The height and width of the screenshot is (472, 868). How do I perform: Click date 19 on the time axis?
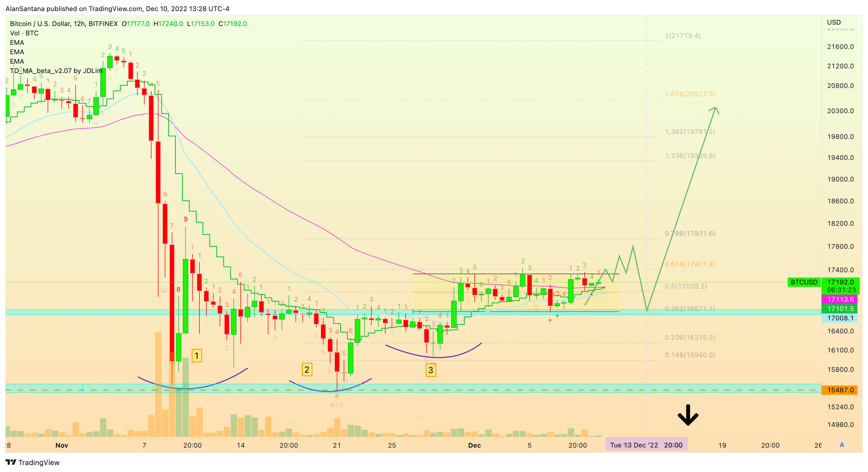pyautogui.click(x=722, y=445)
